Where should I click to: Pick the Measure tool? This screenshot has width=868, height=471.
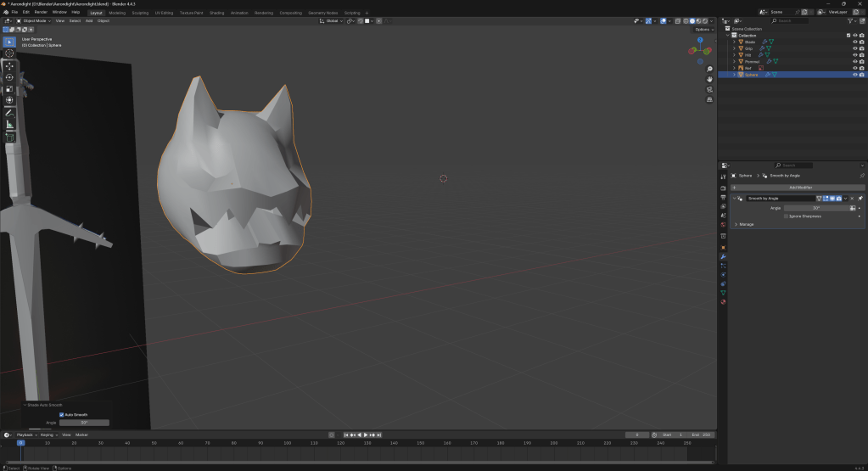pyautogui.click(x=9, y=125)
